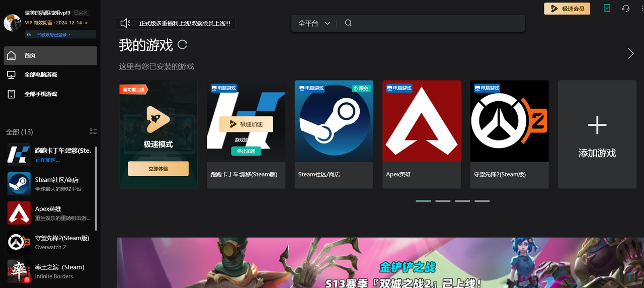Open the VIP expiry date link
The image size is (644, 288).
[56, 23]
